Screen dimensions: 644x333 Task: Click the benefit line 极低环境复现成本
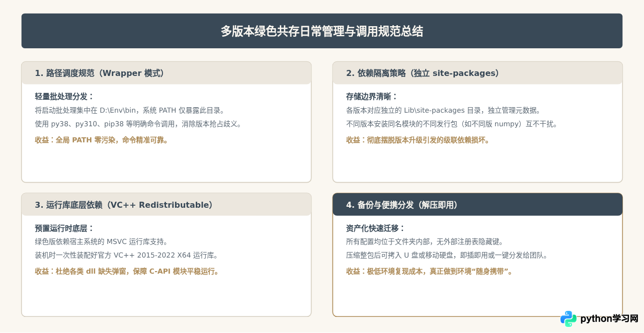pos(430,272)
